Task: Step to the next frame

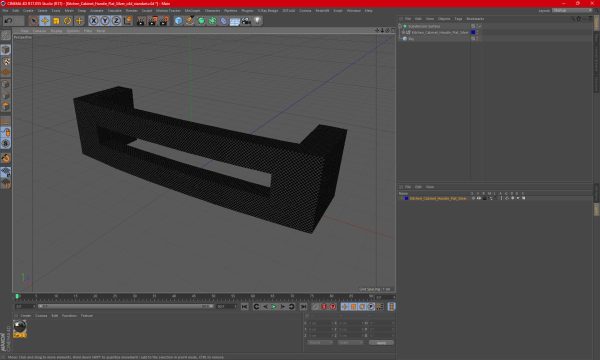Action: click(x=283, y=307)
